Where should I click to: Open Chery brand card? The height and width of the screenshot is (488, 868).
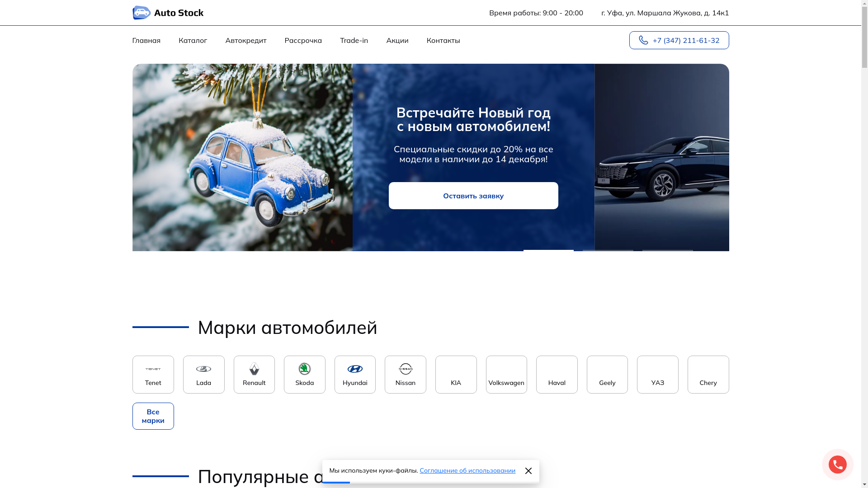[708, 375]
